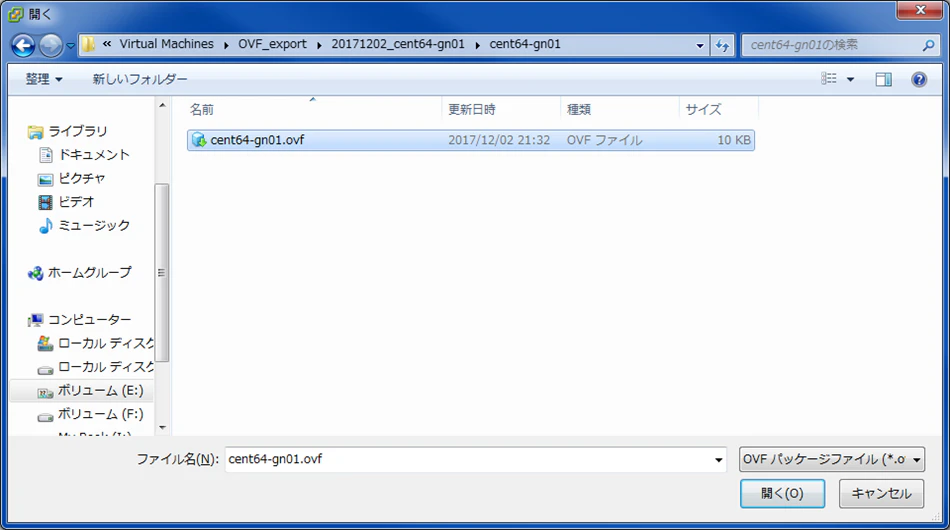Open ピクチャ library

click(x=82, y=179)
